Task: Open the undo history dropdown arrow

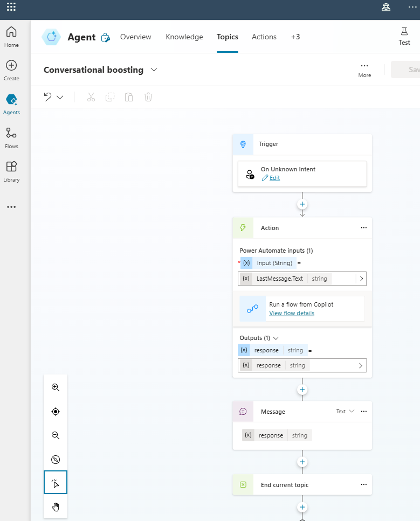Action: [x=60, y=98]
